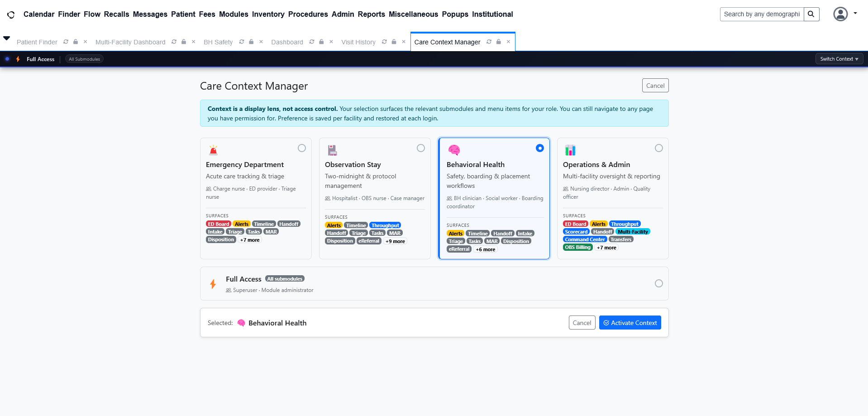Click the Activate Context button
This screenshot has width=868, height=416.
[630, 323]
